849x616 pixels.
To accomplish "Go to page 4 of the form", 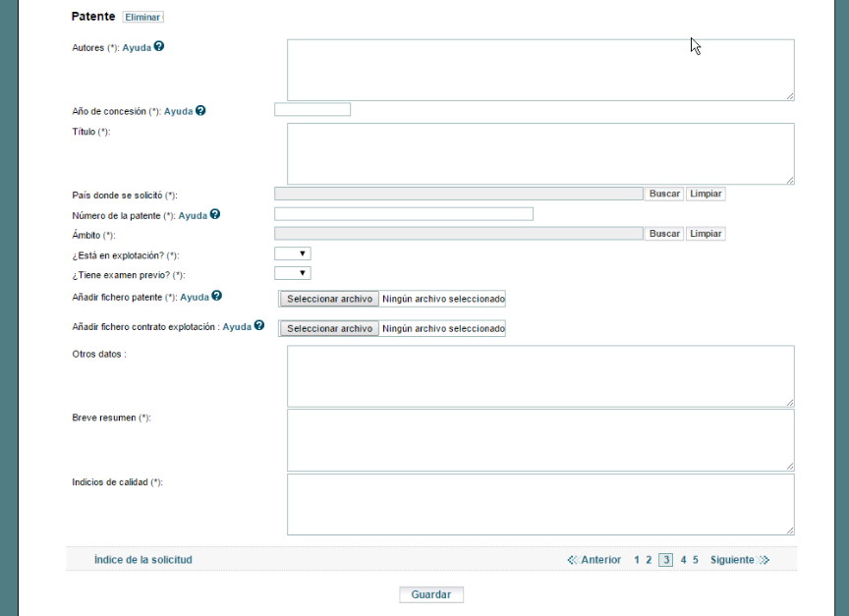I will pyautogui.click(x=683, y=560).
